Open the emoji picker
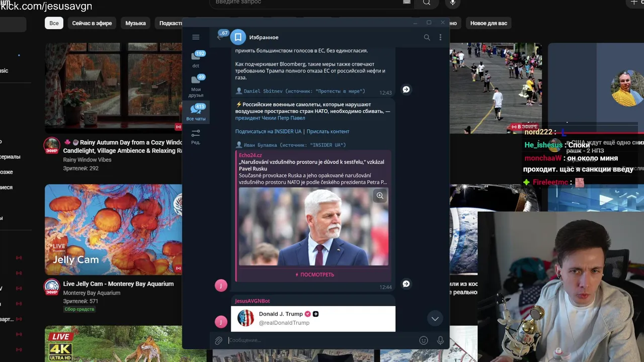Screen dimensions: 644x362 [424, 340]
